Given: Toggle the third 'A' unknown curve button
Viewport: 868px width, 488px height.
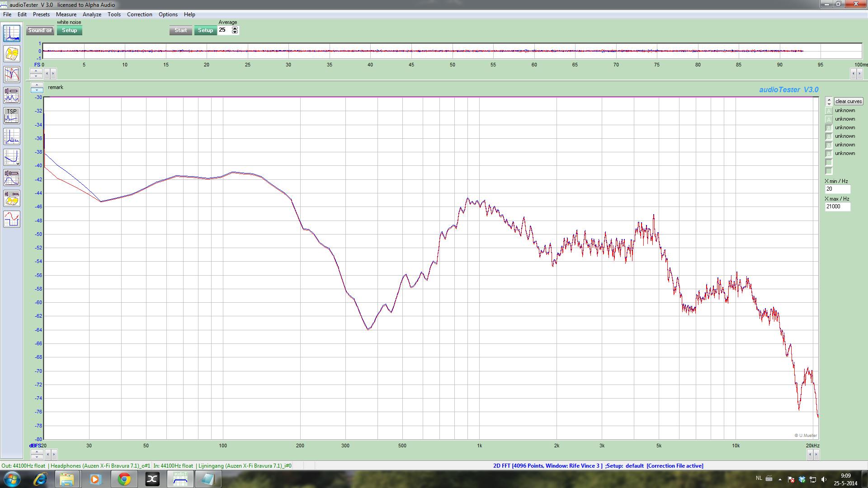Looking at the screenshot, I should (x=829, y=128).
